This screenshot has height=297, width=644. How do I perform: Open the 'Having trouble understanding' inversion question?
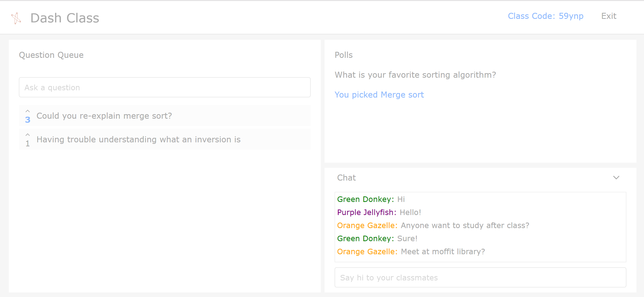click(x=138, y=140)
